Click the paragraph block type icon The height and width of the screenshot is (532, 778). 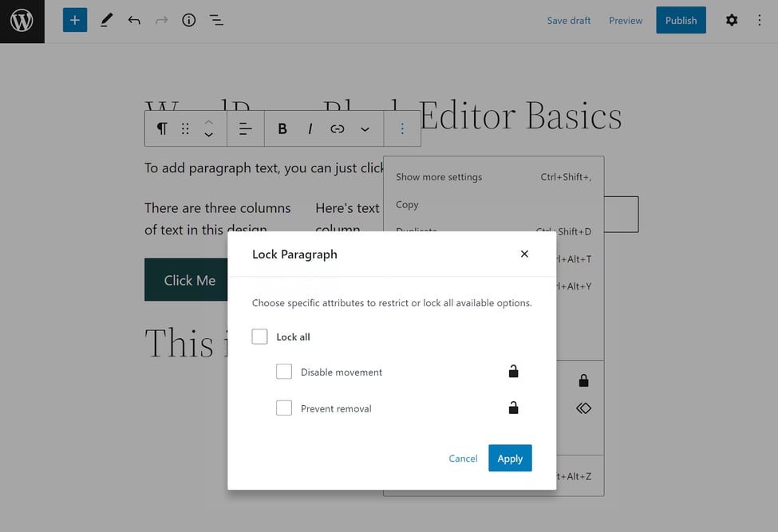[162, 129]
